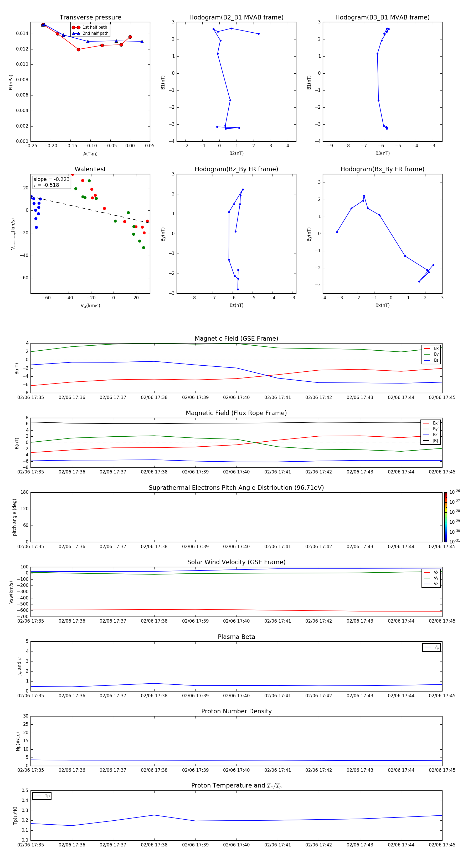This screenshot has height=868, width=473.
Task: Click the pitch angle colorbar
Action: coord(446,517)
